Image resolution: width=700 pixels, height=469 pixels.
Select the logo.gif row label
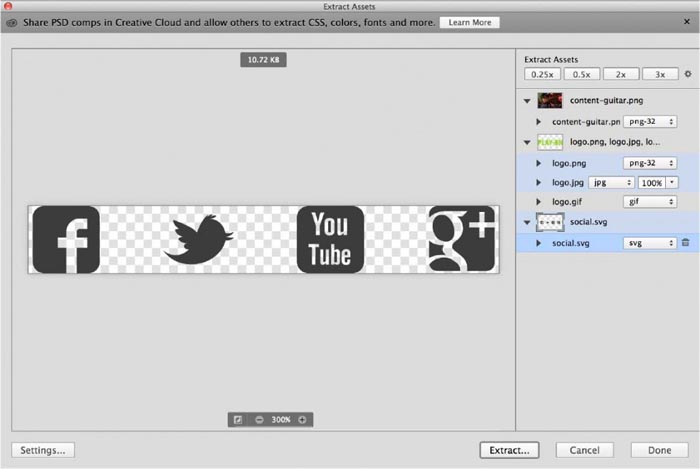click(x=567, y=202)
